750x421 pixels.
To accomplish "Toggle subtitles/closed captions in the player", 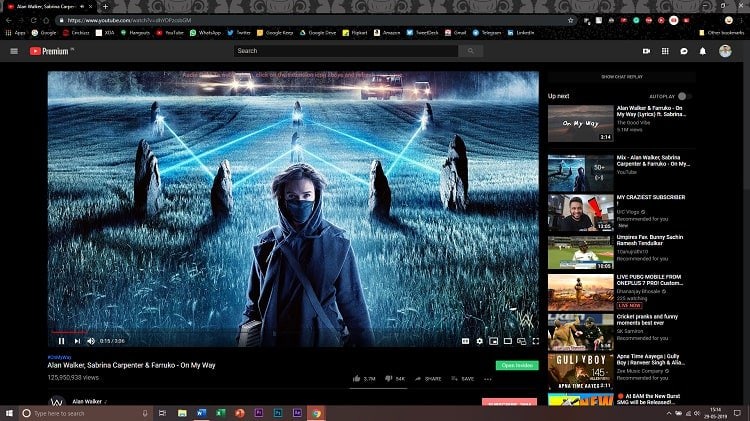I will [465, 341].
